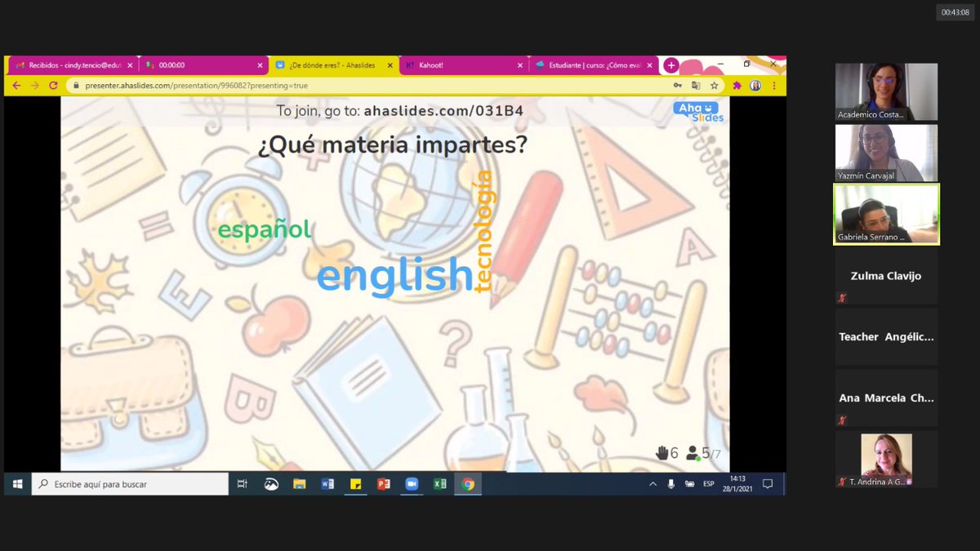Switch to the Estudiante curso tab

594,65
